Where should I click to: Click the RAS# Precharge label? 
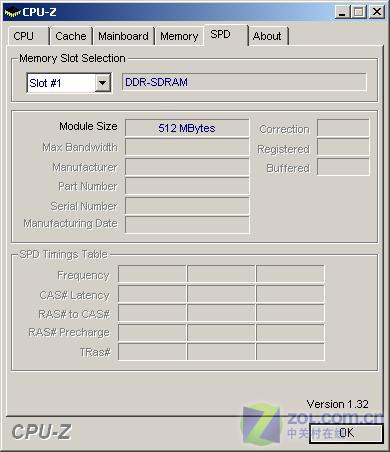click(69, 332)
